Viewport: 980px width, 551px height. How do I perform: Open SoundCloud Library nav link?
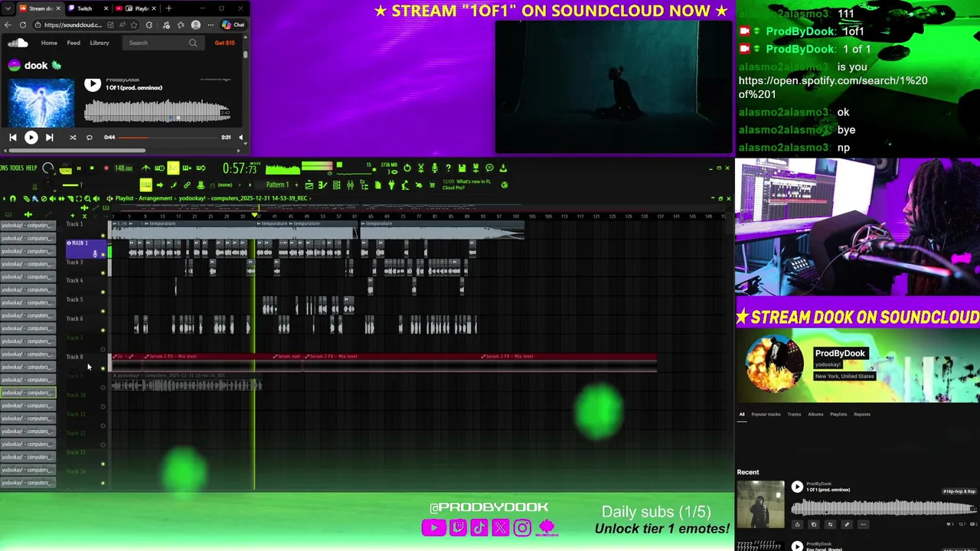[x=100, y=43]
